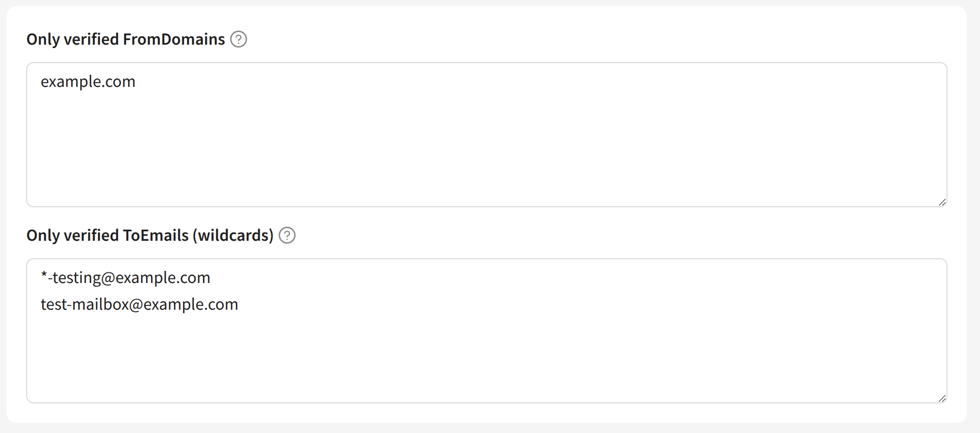This screenshot has width=980, height=433.
Task: Open help tooltip for ToEmails wildcards
Action: (x=287, y=235)
